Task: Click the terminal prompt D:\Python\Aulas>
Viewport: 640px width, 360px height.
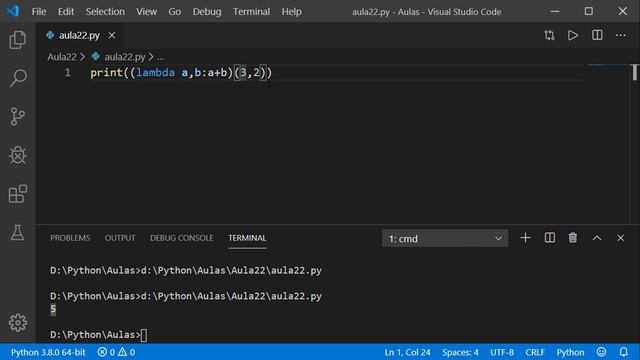Action: (x=95, y=335)
